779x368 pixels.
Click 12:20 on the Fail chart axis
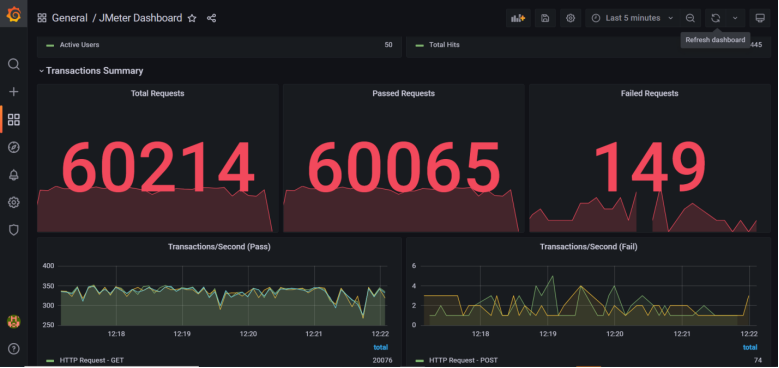[615, 334]
